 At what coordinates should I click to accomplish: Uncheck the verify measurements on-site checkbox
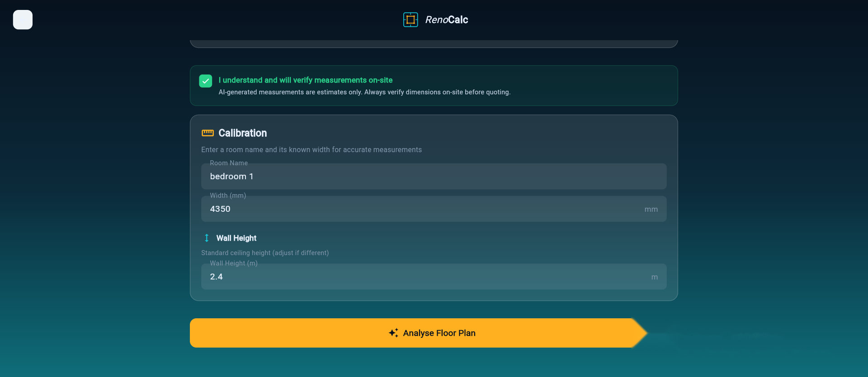click(x=206, y=81)
